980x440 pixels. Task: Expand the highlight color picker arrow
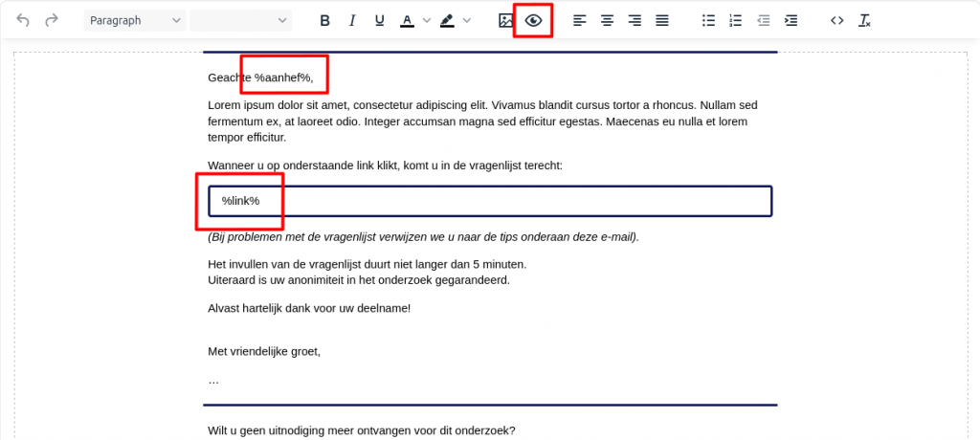[x=467, y=21]
